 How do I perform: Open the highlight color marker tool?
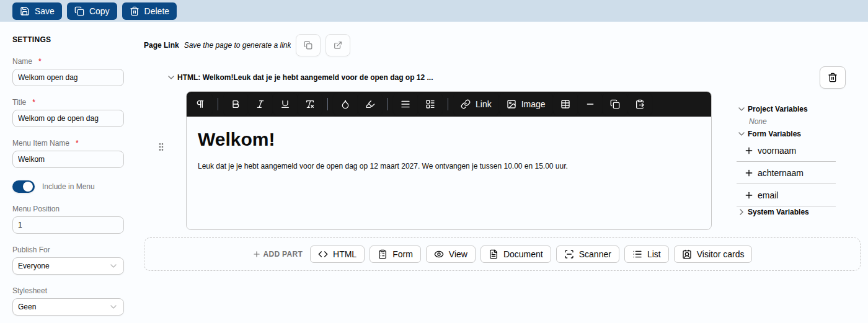pyautogui.click(x=370, y=104)
